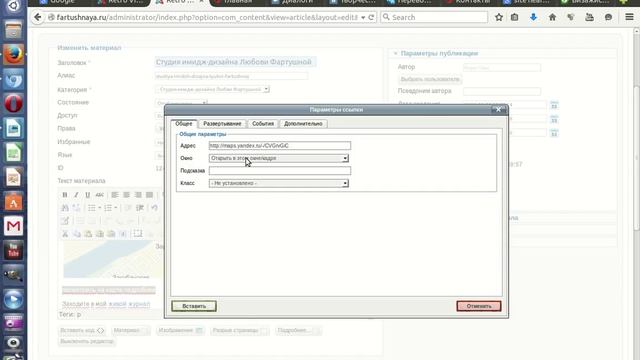Click the Underline icon in editor toolbar
The image size is (640, 360).
87,195
